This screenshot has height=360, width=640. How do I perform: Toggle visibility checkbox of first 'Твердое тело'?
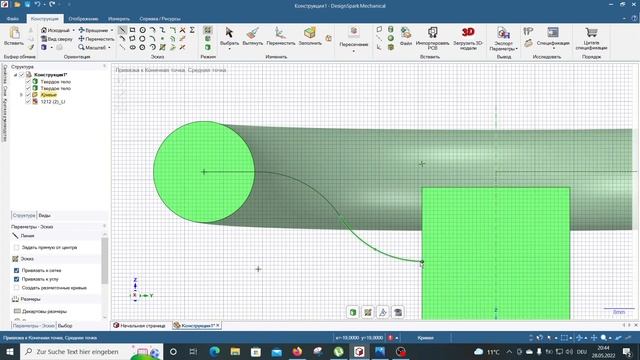click(x=28, y=82)
